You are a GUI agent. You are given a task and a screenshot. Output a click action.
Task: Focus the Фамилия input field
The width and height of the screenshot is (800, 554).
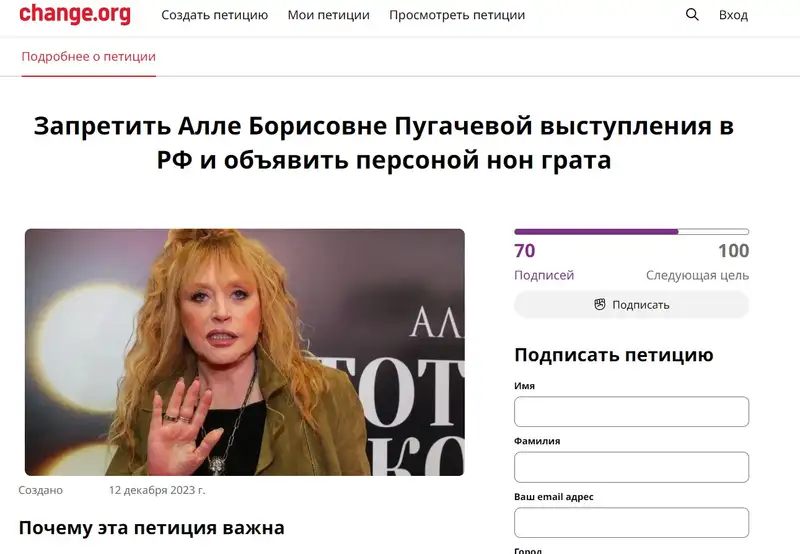pyautogui.click(x=632, y=467)
